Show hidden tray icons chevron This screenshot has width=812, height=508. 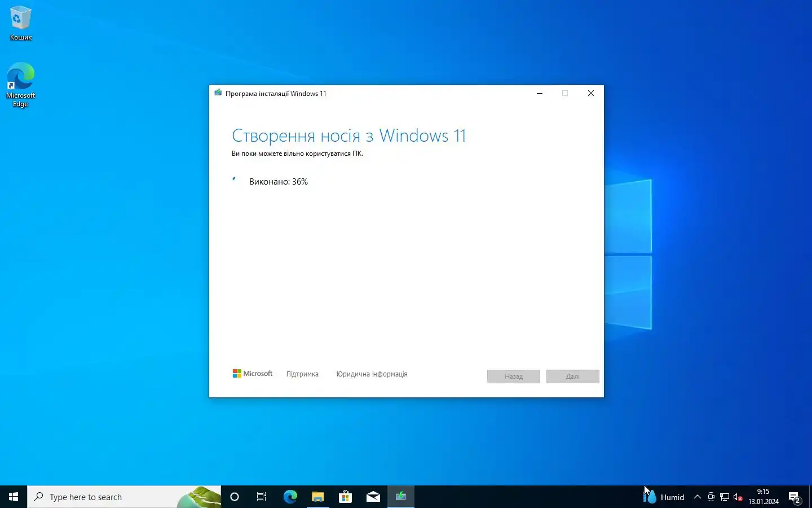pos(698,497)
